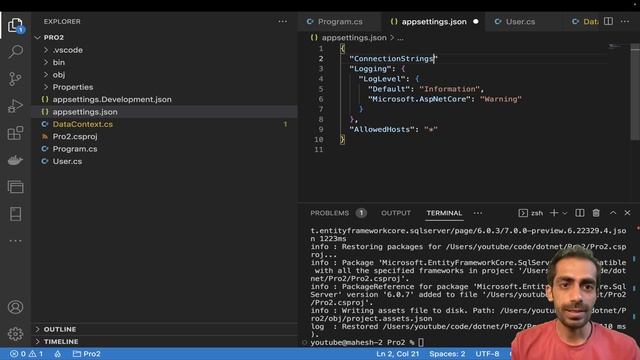Open Remote Explorer view icon
This screenshot has width=640, height=360.
16,187
